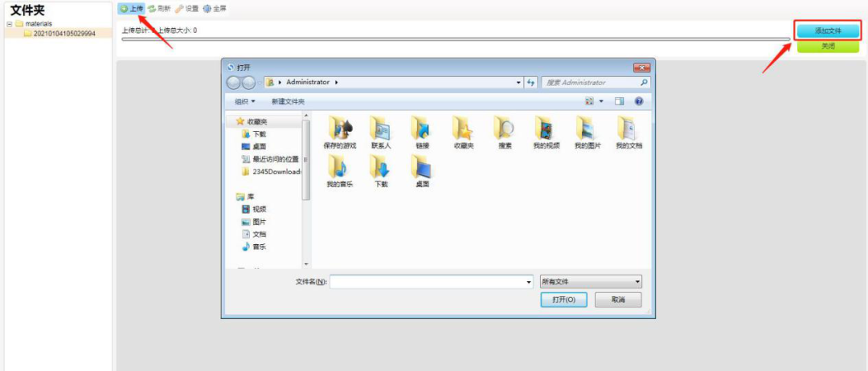Viewport: 868px width, 371px height.
Task: Select the 我的音乐 folder icon
Action: pyautogui.click(x=339, y=167)
